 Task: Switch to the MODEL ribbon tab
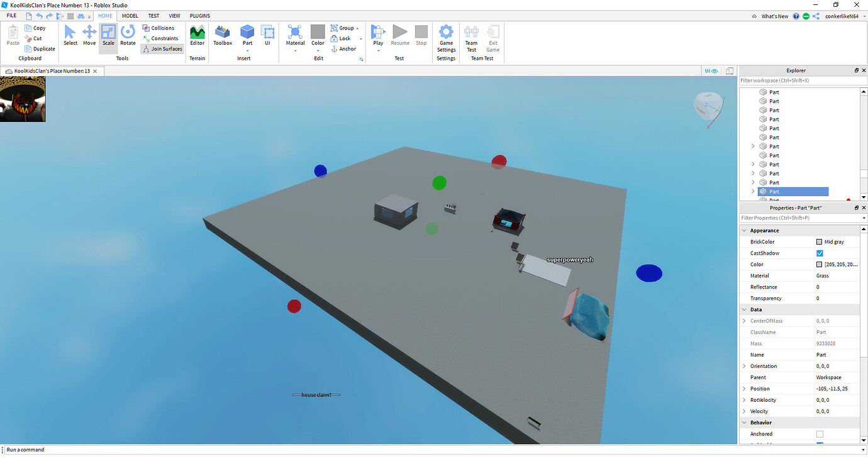tap(130, 16)
